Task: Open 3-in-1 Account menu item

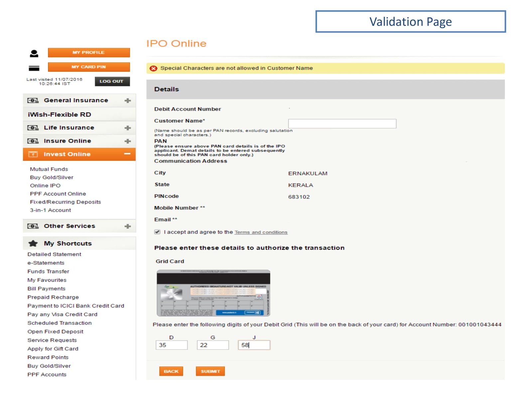Action: tap(50, 210)
